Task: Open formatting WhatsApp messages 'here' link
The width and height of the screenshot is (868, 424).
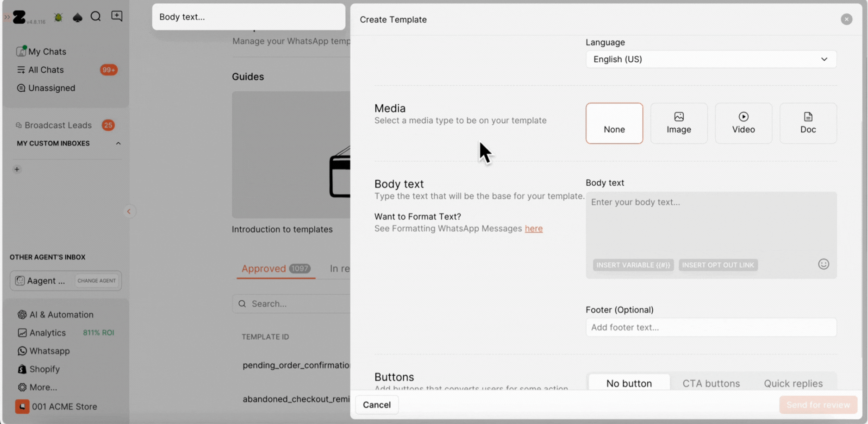Action: pos(534,228)
